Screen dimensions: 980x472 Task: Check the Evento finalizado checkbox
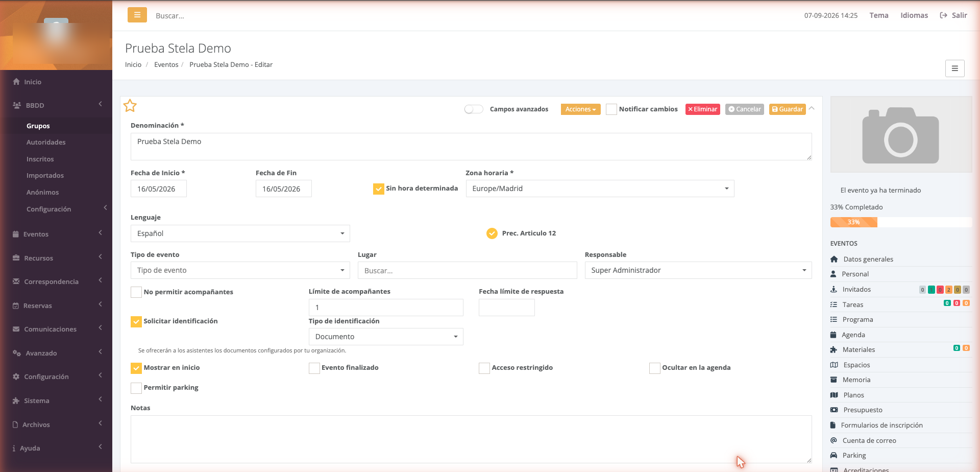click(314, 368)
